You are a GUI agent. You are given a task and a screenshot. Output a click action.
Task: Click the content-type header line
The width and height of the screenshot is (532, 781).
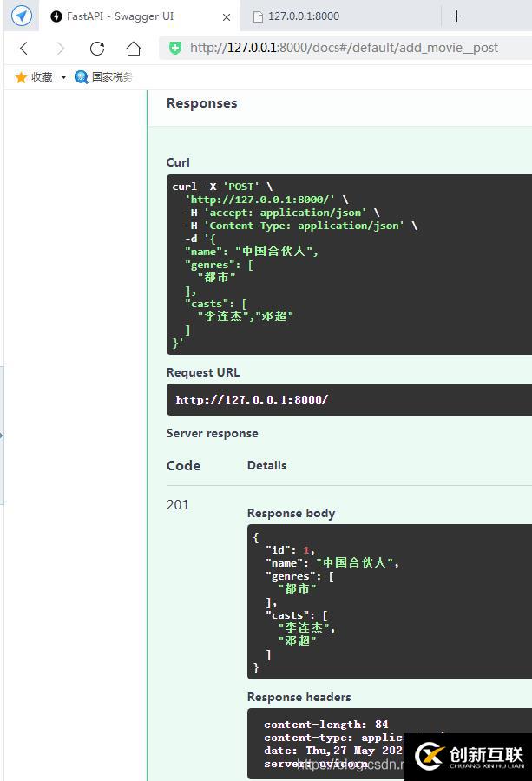click(x=334, y=738)
